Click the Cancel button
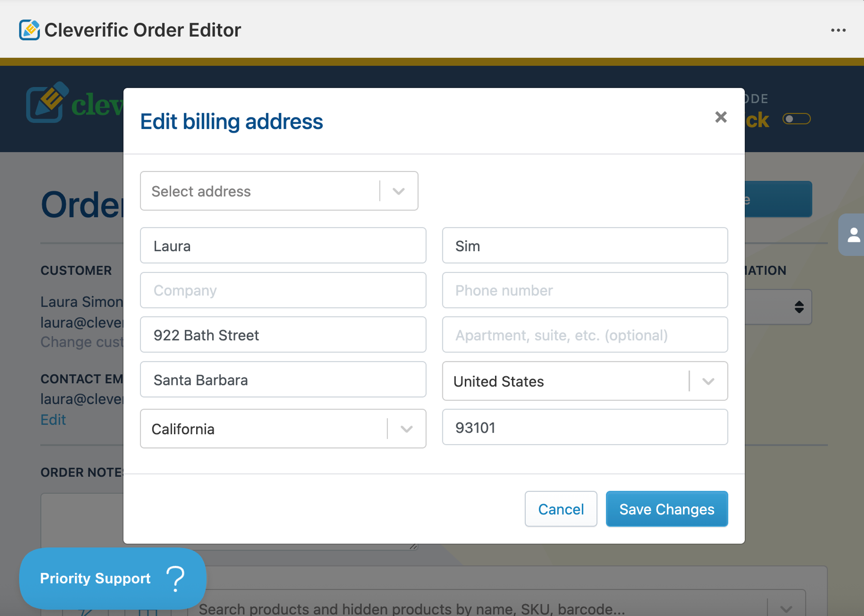The height and width of the screenshot is (616, 864). (x=561, y=509)
